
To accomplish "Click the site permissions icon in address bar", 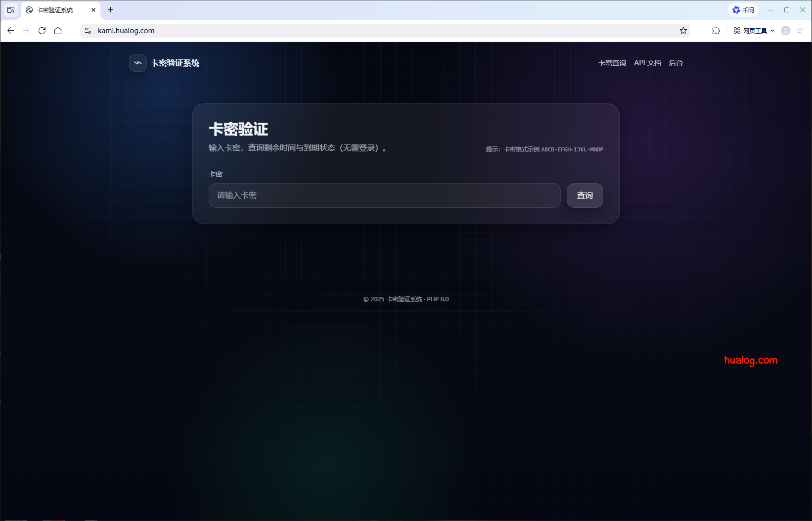I will (x=87, y=30).
